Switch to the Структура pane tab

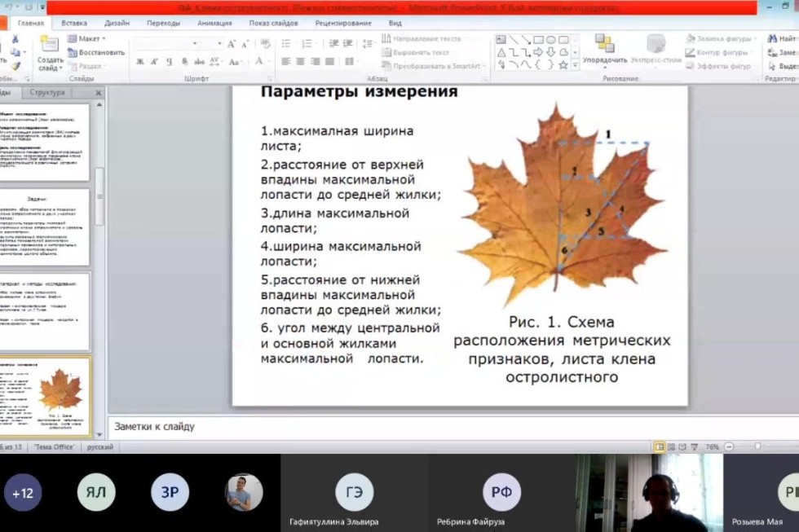click(x=46, y=93)
